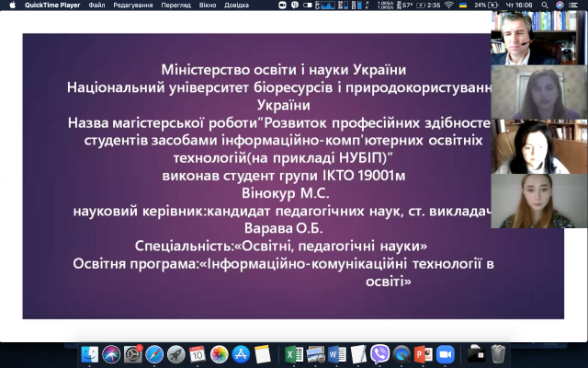Open Notes in the Dock

(x=262, y=354)
